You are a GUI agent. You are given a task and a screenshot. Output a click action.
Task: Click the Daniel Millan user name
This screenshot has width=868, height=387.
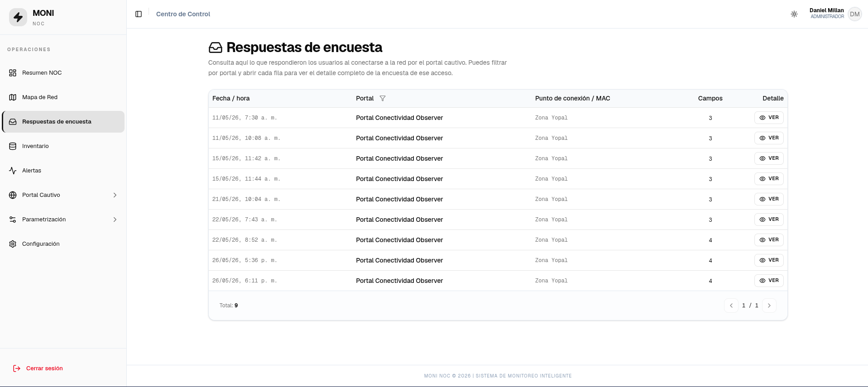(x=827, y=10)
